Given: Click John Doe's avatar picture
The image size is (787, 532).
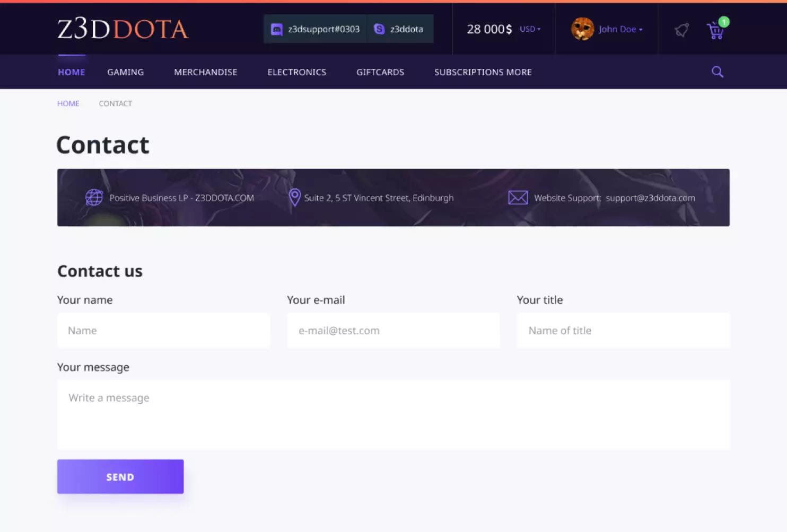Looking at the screenshot, I should pos(582,29).
